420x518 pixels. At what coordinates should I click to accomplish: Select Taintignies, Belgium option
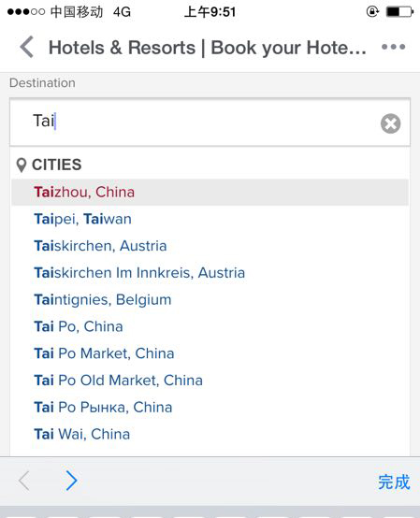[210, 300]
